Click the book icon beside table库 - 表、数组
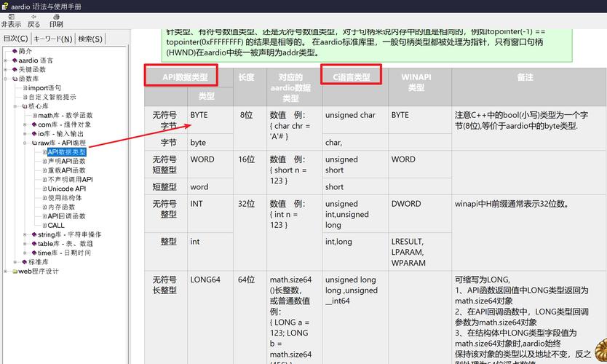The height and width of the screenshot is (364, 607). click(x=34, y=244)
